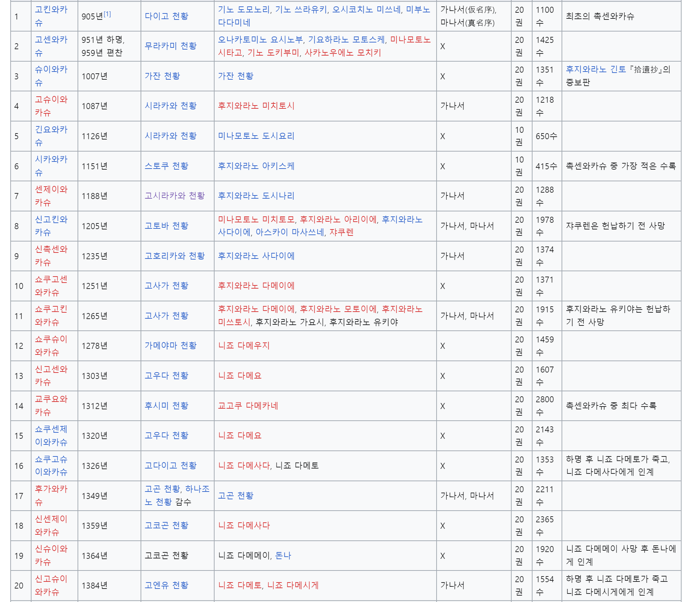Open the 스토쿠 천황 link

click(166, 166)
